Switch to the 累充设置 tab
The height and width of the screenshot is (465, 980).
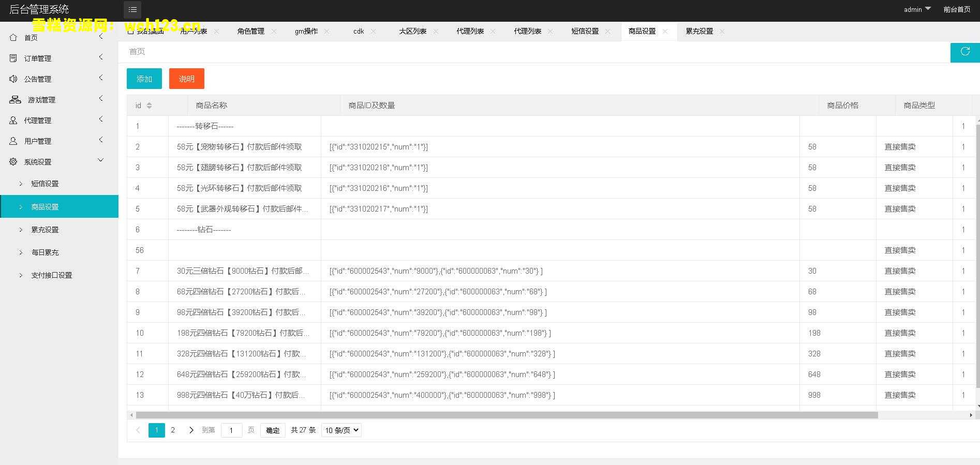(x=700, y=32)
